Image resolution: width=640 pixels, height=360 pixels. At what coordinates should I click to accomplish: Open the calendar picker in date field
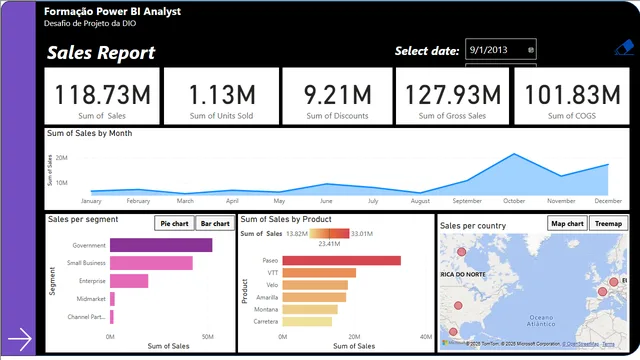(x=531, y=50)
